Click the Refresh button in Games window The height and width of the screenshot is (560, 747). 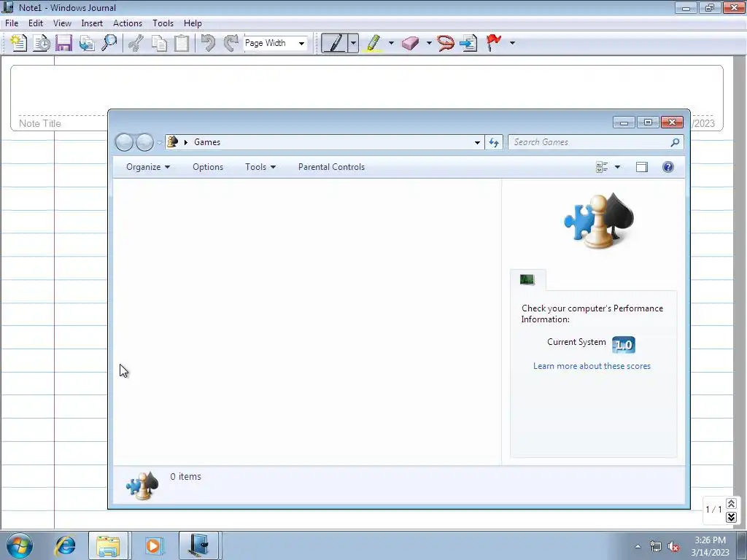coord(494,142)
